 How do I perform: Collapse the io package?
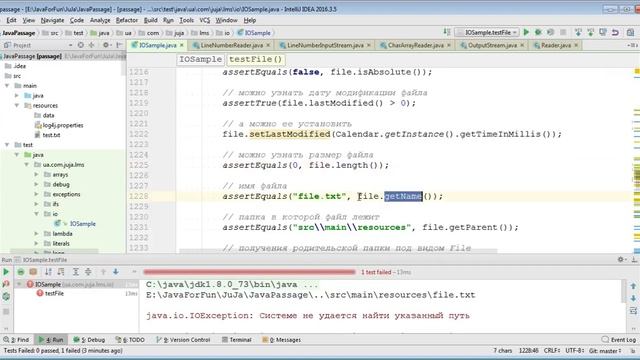tap(36, 214)
